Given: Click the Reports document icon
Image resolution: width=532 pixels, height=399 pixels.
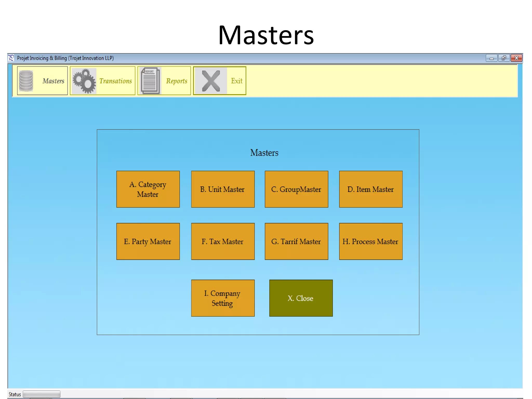Looking at the screenshot, I should click(150, 81).
